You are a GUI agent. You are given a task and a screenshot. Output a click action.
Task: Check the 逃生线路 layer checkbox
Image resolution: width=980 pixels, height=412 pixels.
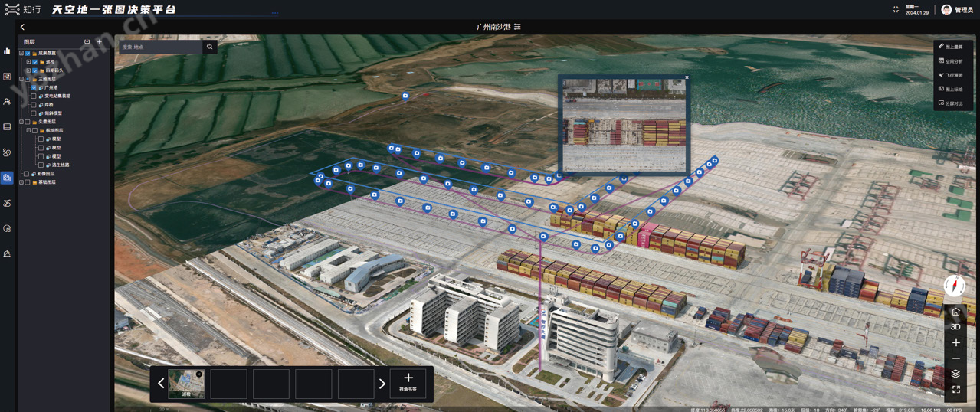tap(41, 165)
